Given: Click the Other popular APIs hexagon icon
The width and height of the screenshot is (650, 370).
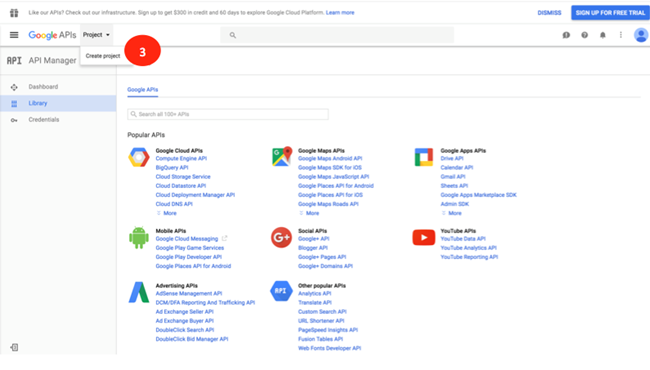Looking at the screenshot, I should pyautogui.click(x=281, y=291).
